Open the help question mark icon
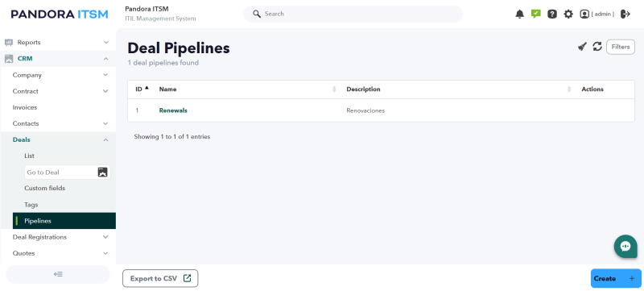This screenshot has width=644, height=291. tap(552, 14)
